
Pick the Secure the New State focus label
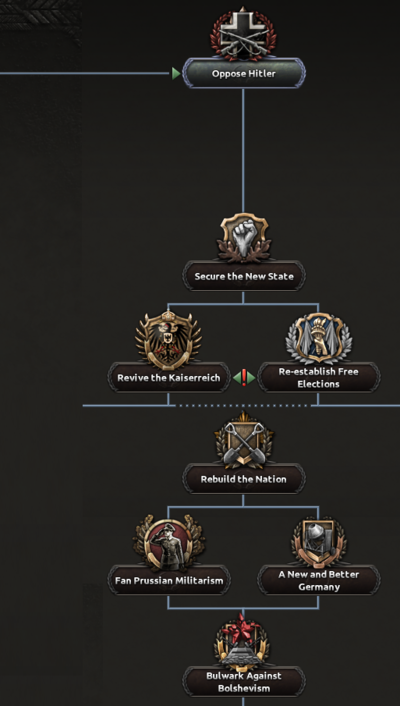pos(244,276)
